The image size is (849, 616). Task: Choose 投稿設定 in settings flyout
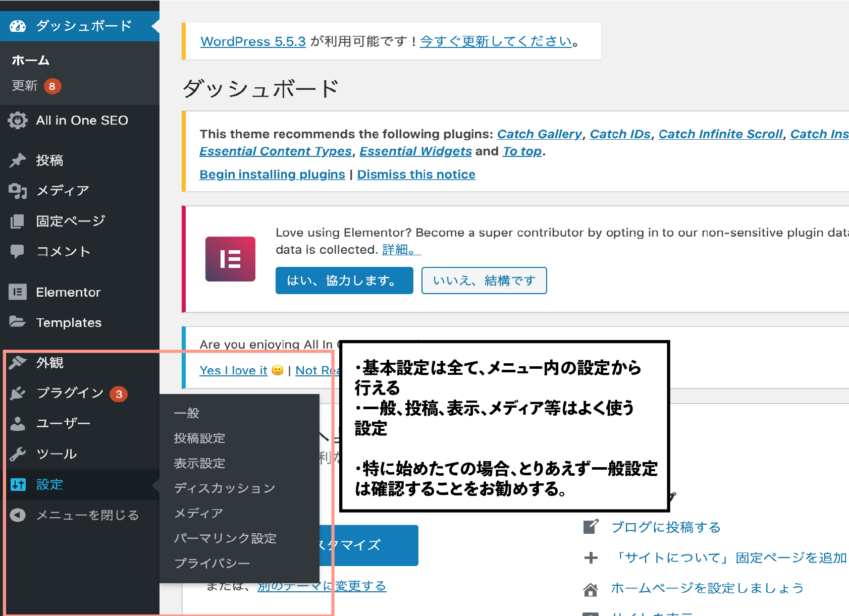[x=199, y=438]
